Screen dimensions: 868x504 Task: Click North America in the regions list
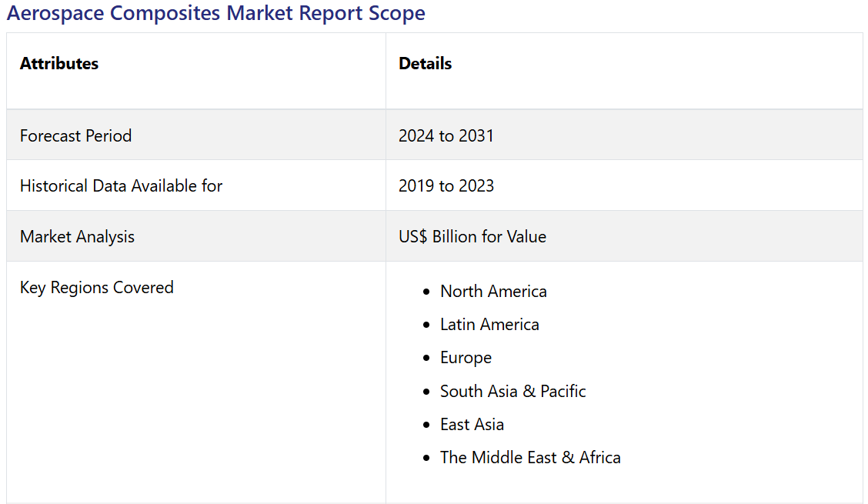[493, 292]
